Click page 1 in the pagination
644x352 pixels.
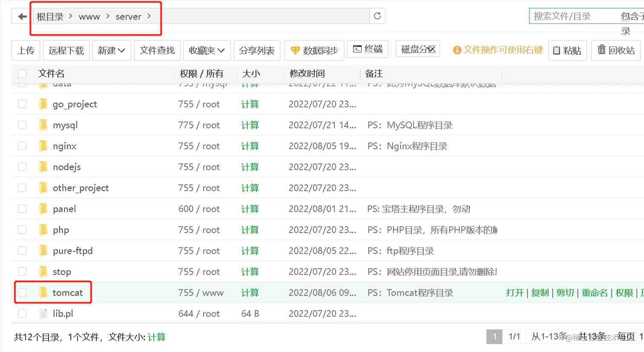click(x=494, y=336)
